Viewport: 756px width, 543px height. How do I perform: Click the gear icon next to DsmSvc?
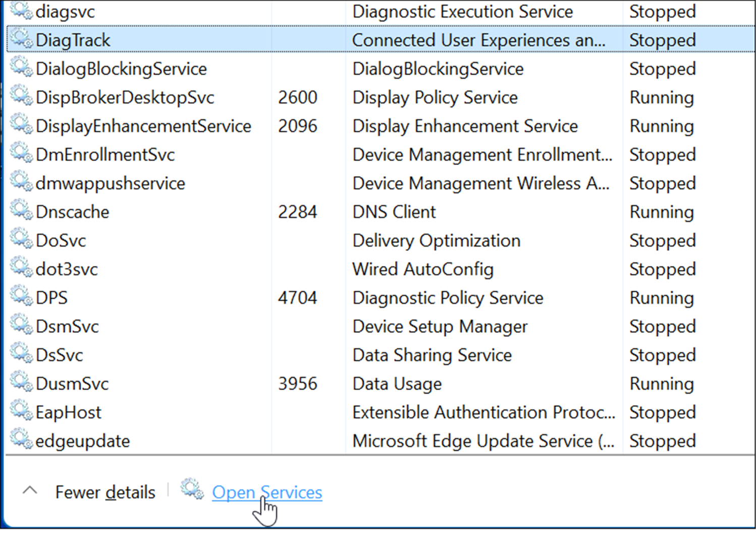tap(21, 326)
